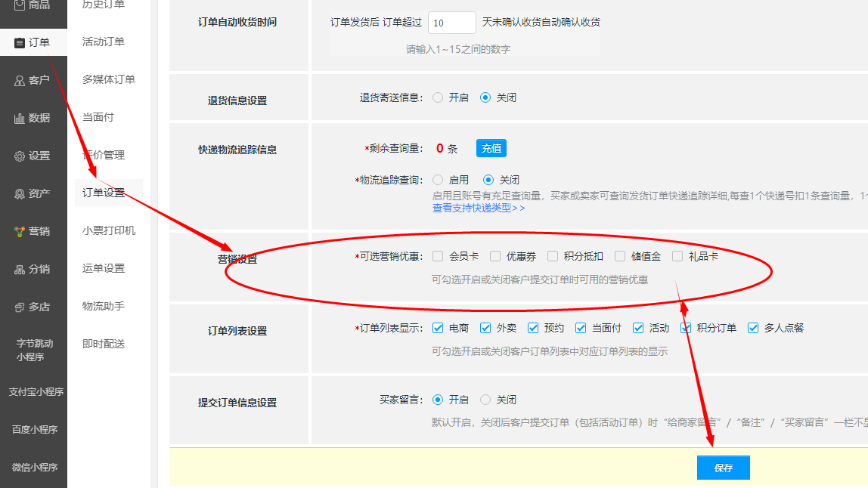Open 多店 via its store icon
The width and height of the screenshot is (868, 488).
coord(20,307)
